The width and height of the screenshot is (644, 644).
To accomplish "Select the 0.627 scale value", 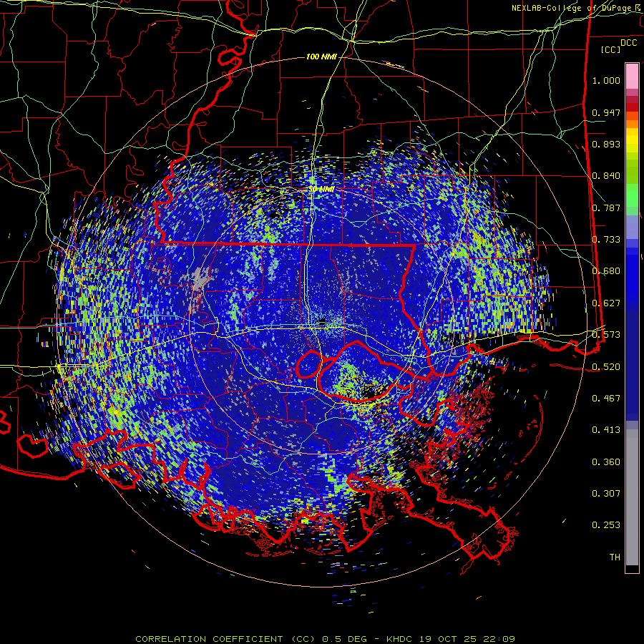I will [606, 303].
